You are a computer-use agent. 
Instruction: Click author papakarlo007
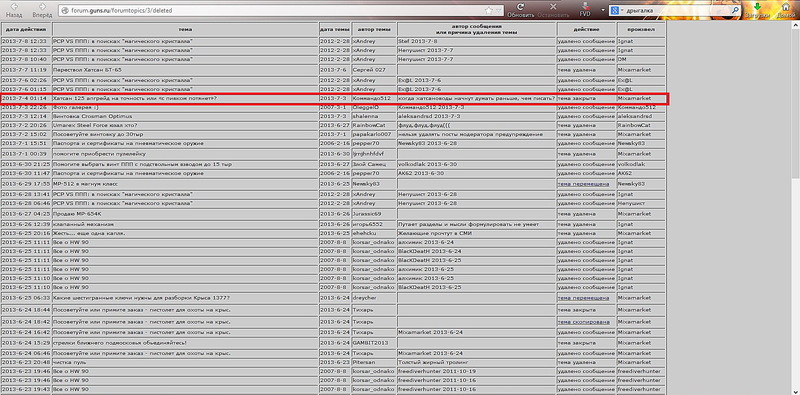click(372, 134)
